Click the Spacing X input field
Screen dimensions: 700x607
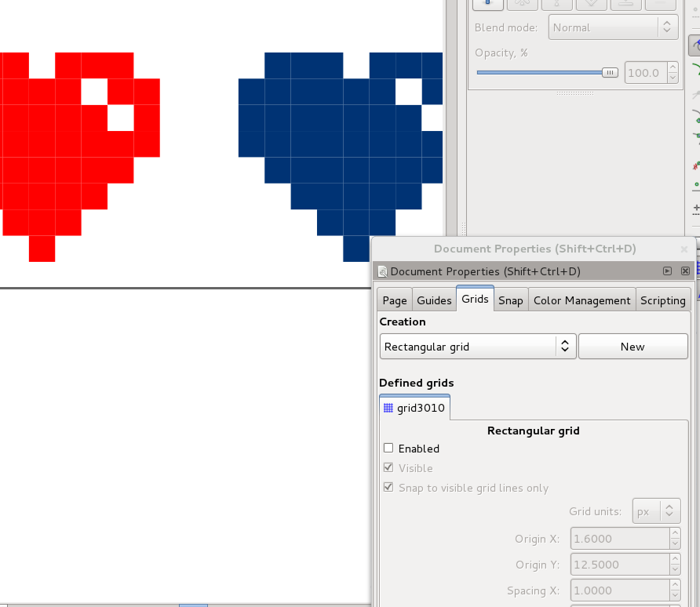pos(619,591)
